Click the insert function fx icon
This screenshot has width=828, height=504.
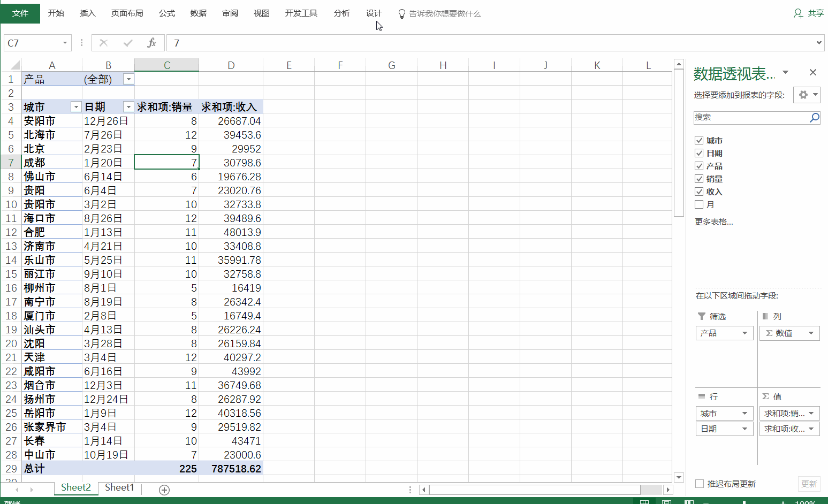tap(151, 43)
